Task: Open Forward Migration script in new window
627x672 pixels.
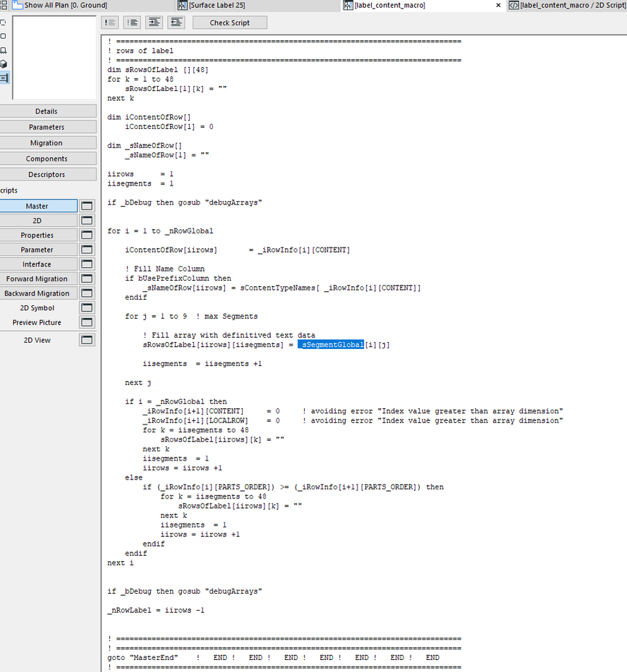Action: tap(87, 279)
